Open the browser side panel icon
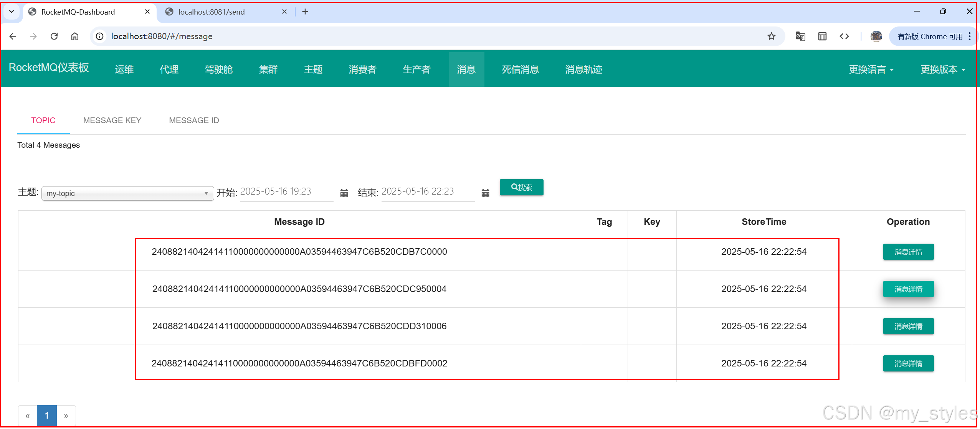Screen dimensions: 980x429 (822, 36)
